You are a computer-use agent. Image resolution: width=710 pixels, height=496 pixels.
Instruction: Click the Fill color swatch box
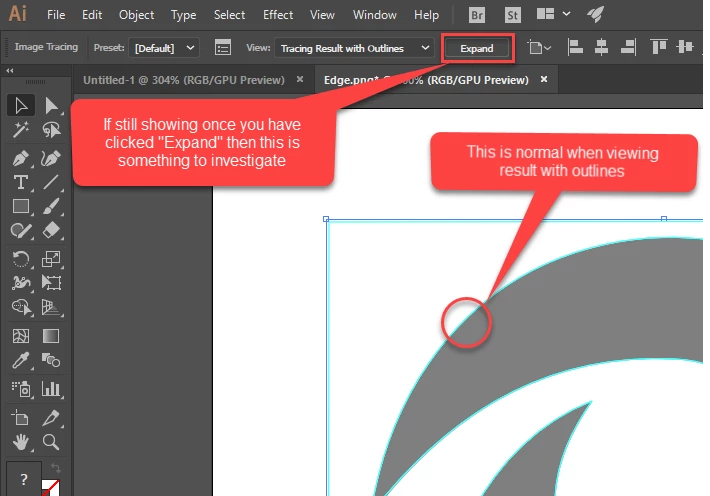point(24,479)
